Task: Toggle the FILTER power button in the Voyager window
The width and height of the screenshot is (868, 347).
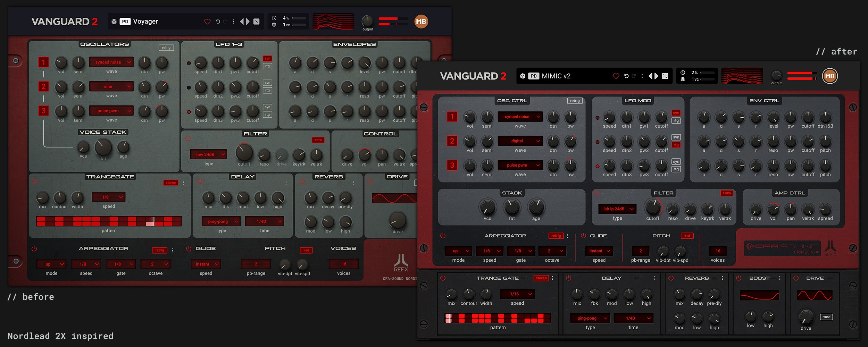Action: (x=188, y=138)
